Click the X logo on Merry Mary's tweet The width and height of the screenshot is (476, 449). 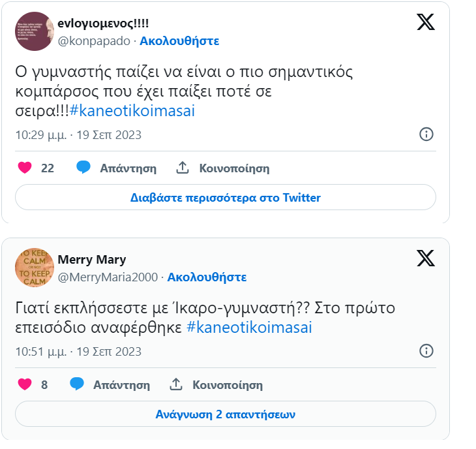(426, 258)
